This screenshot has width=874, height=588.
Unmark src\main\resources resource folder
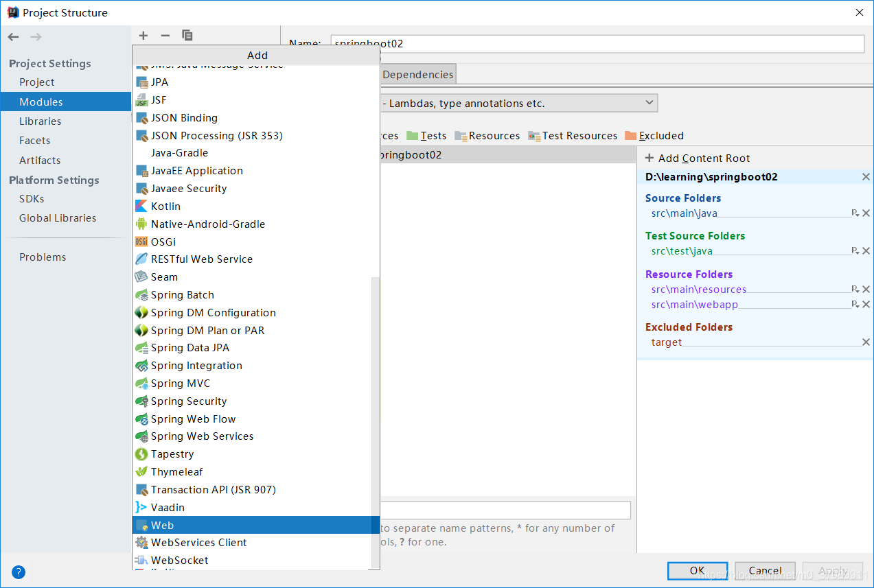click(866, 290)
